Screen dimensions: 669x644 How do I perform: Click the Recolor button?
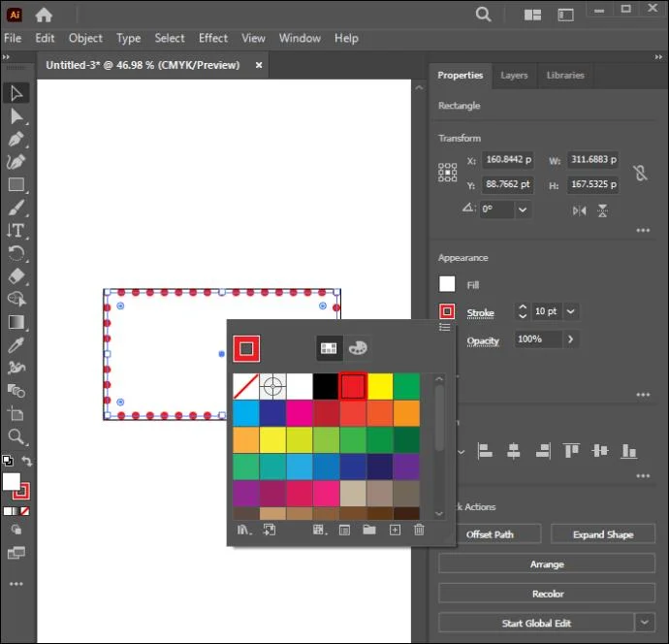coord(547,594)
